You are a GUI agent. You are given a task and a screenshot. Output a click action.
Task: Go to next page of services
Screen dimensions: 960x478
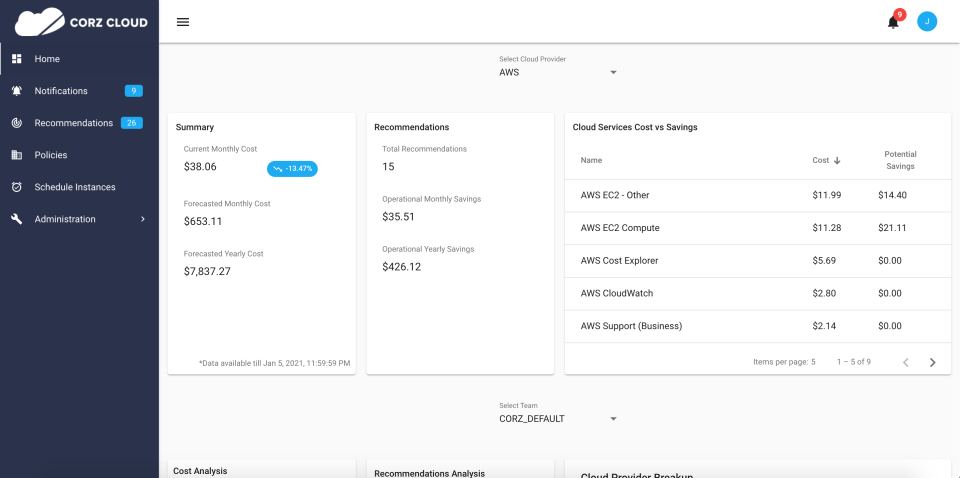tap(933, 362)
